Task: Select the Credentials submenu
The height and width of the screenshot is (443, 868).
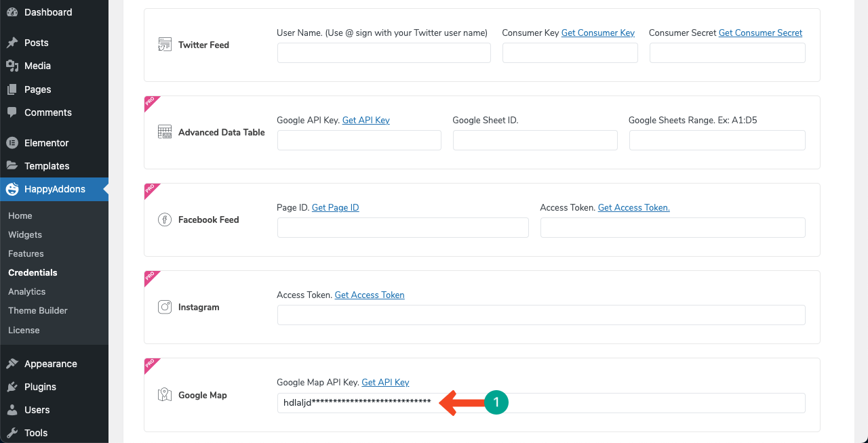Action: [x=33, y=272]
